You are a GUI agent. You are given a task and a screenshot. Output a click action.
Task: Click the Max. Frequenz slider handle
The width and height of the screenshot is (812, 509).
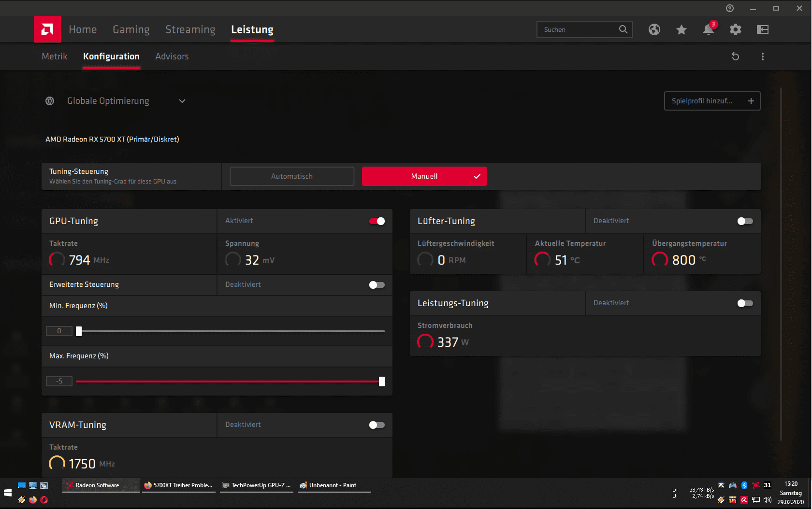(x=382, y=382)
